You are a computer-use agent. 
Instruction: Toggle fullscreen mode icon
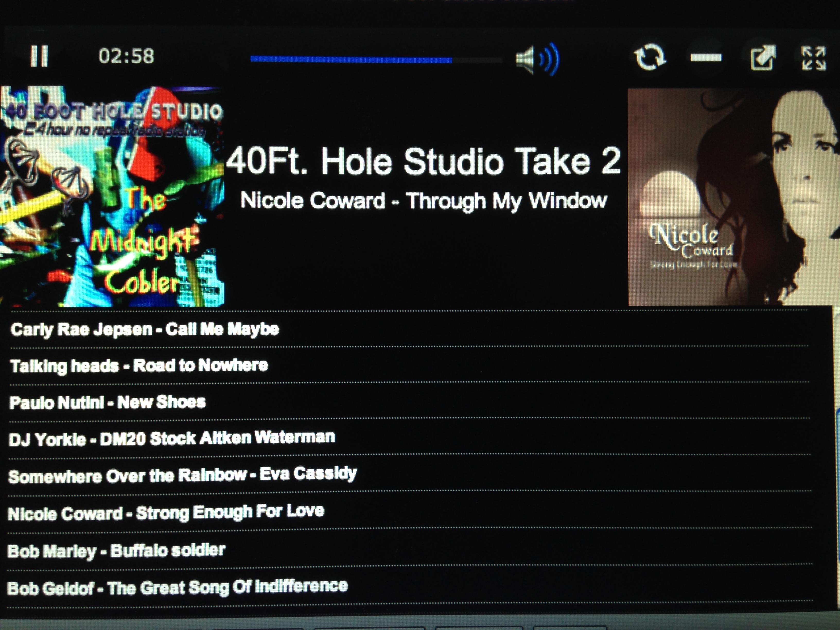click(813, 58)
